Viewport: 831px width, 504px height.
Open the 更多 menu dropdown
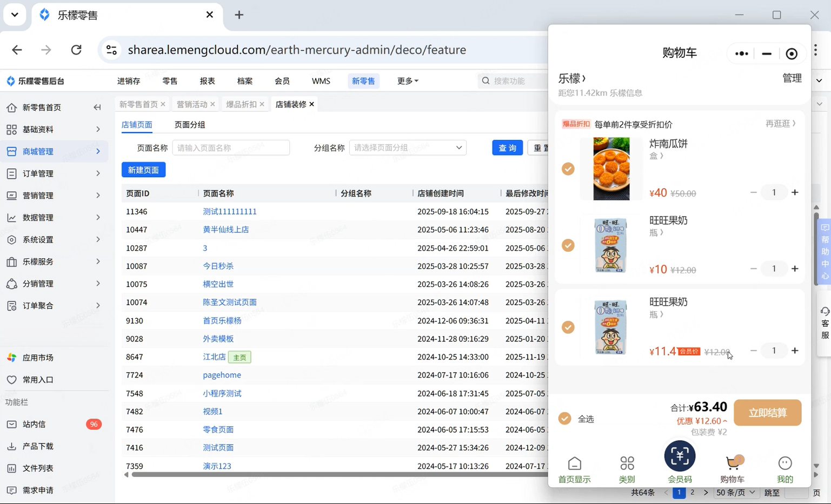[x=408, y=81]
